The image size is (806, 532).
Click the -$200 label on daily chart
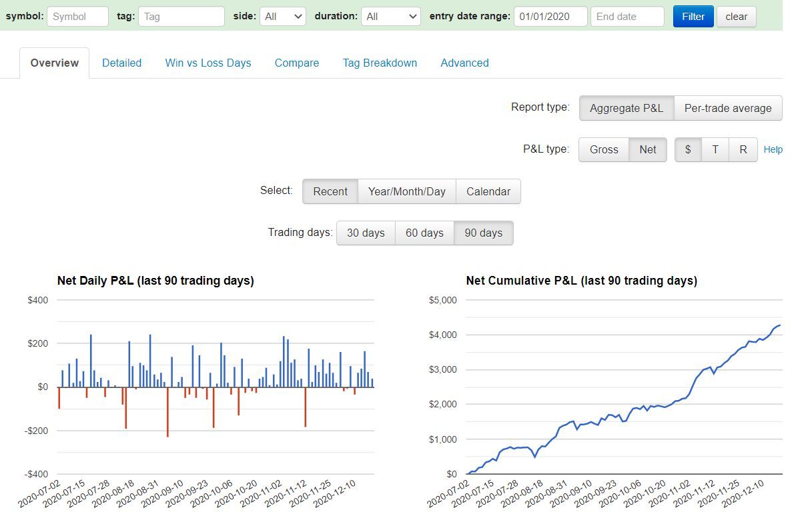[37, 431]
